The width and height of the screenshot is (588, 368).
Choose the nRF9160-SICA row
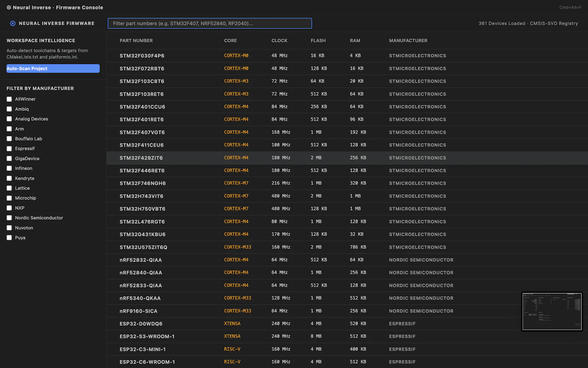(x=347, y=311)
